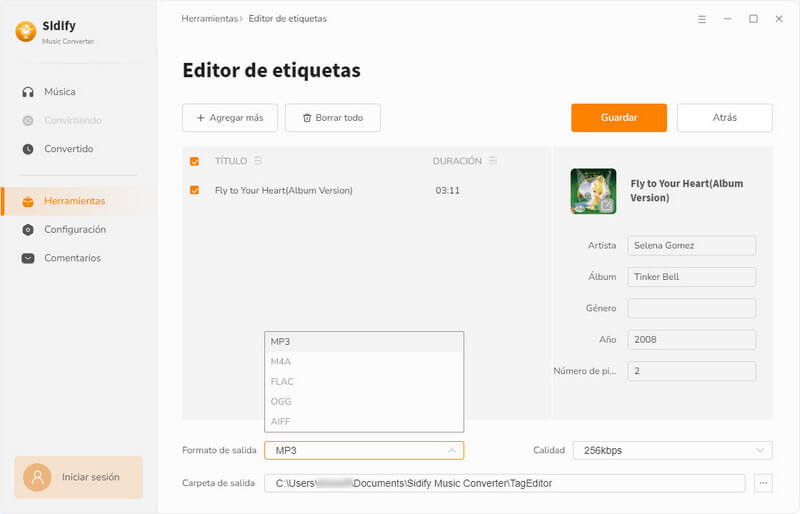Choose OGG from the format list
The width and height of the screenshot is (800, 514).
click(364, 402)
